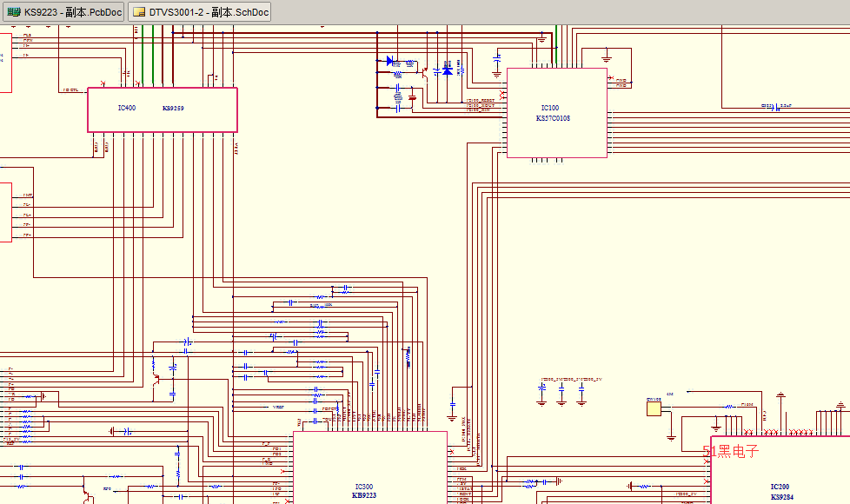This screenshot has height=504, width=850.
Task: Select the IC100 KS57C0108 component
Action: (556, 113)
